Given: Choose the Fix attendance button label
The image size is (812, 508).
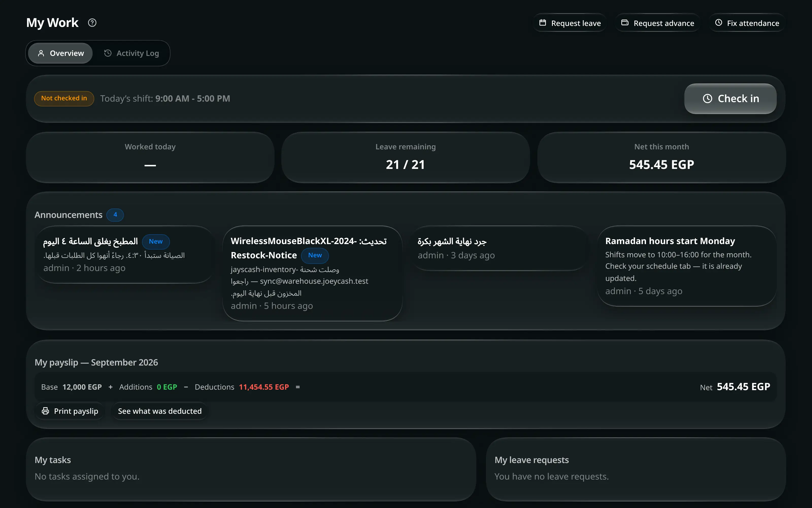Looking at the screenshot, I should pyautogui.click(x=753, y=23).
